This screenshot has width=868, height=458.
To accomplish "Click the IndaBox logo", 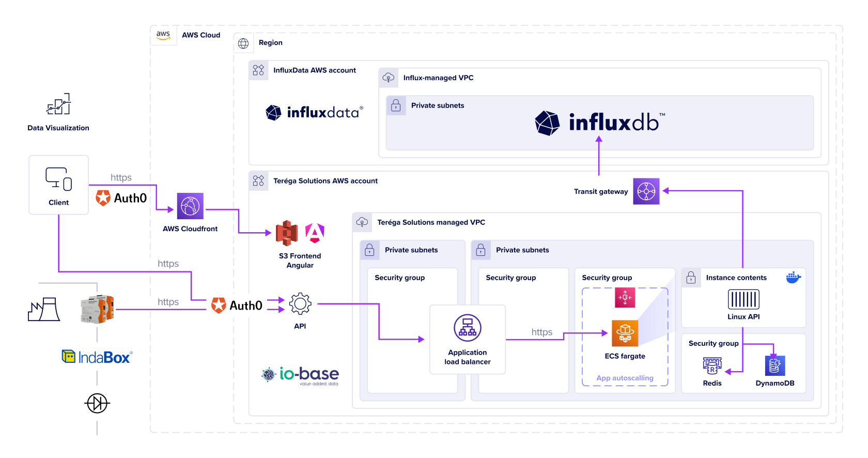I will coord(97,357).
